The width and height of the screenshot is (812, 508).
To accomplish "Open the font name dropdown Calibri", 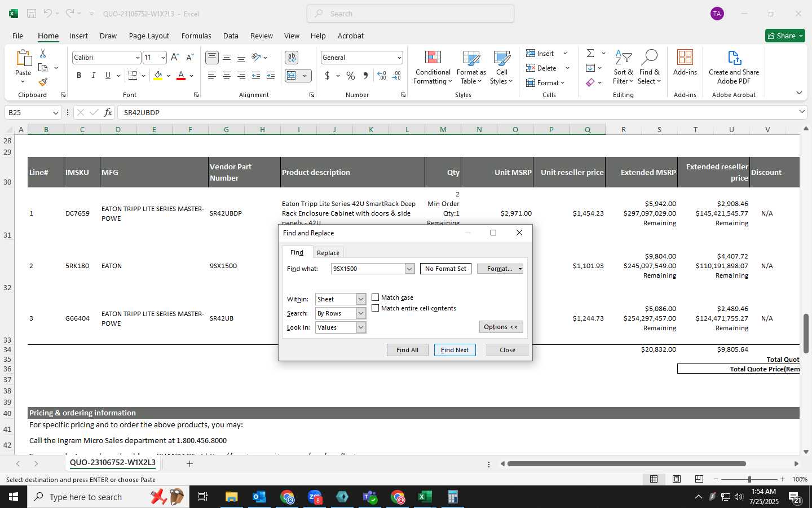I will pyautogui.click(x=138, y=58).
